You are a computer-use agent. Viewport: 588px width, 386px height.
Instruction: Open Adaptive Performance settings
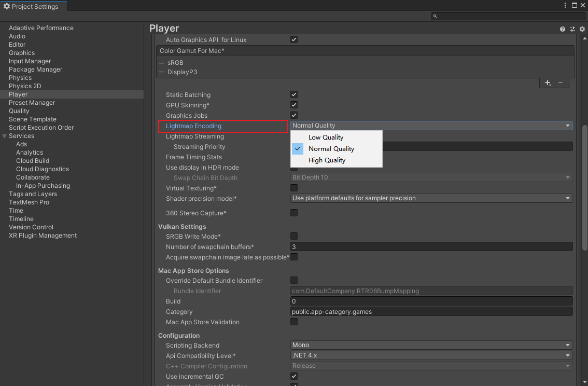click(41, 28)
